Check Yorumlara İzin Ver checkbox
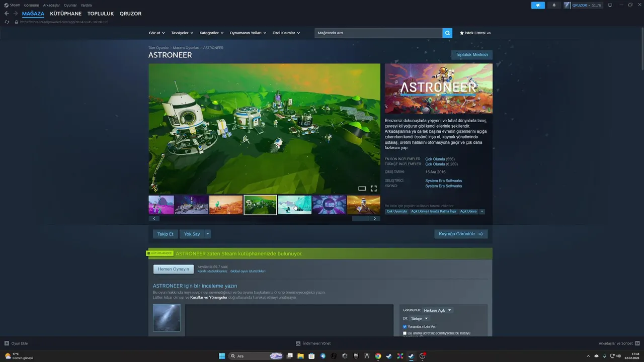 pyautogui.click(x=405, y=327)
